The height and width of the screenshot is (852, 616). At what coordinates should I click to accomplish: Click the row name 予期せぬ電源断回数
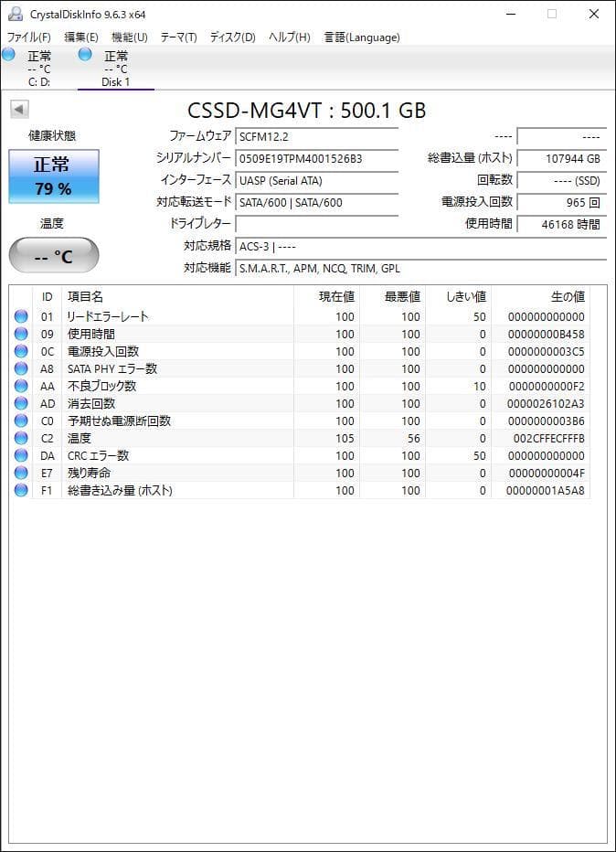point(119,421)
